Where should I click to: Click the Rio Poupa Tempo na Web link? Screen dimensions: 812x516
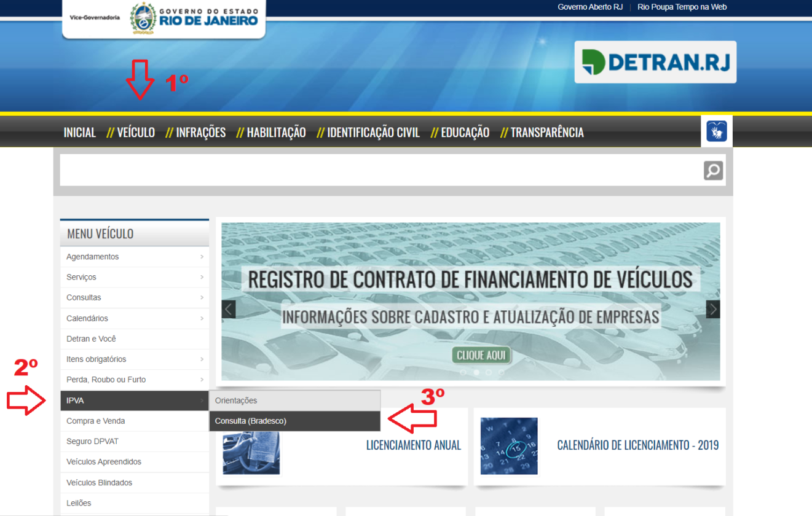682,7
